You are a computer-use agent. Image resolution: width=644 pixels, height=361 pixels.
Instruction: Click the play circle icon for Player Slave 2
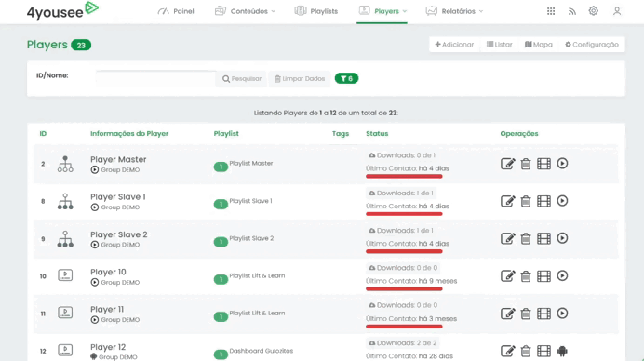(x=562, y=238)
